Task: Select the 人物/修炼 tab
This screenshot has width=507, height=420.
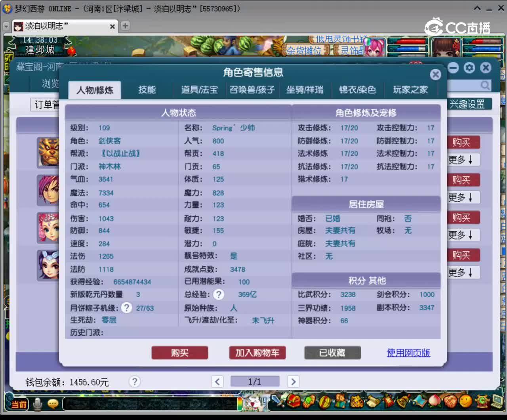Action: [95, 90]
